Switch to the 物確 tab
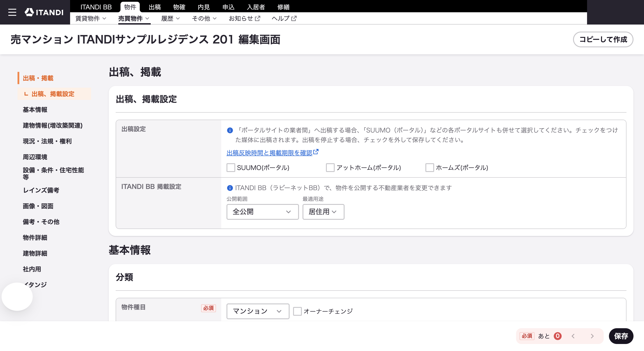644x351 pixels. click(179, 7)
